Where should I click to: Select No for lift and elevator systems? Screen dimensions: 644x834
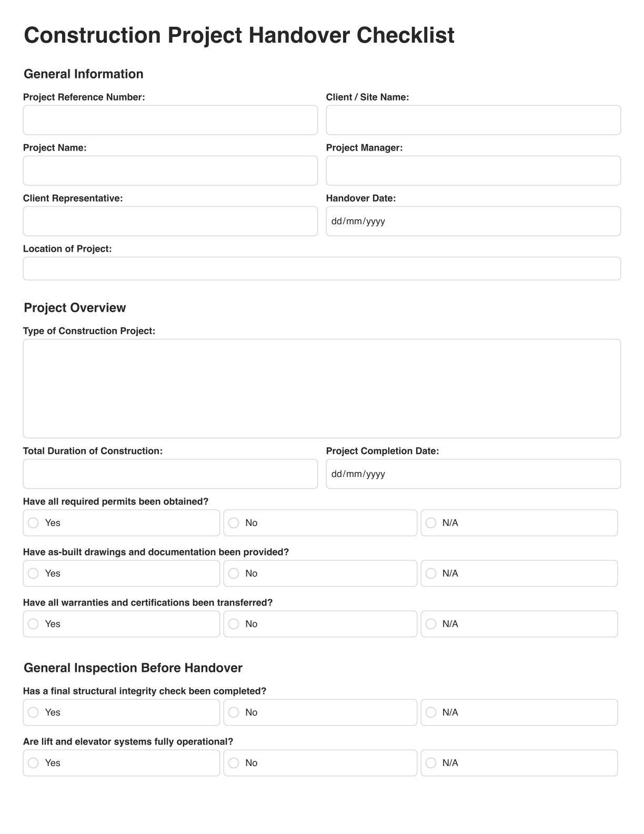[234, 763]
